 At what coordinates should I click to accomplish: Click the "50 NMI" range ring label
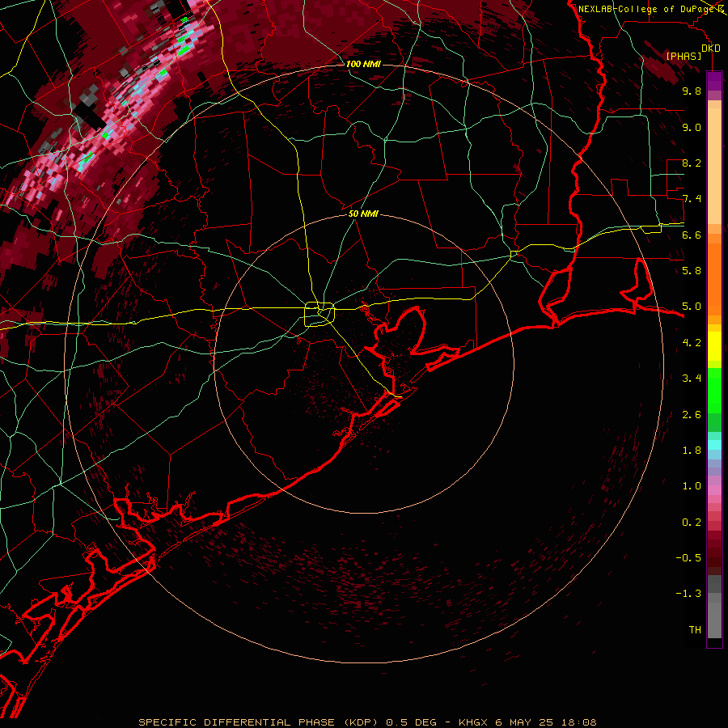pos(363,214)
